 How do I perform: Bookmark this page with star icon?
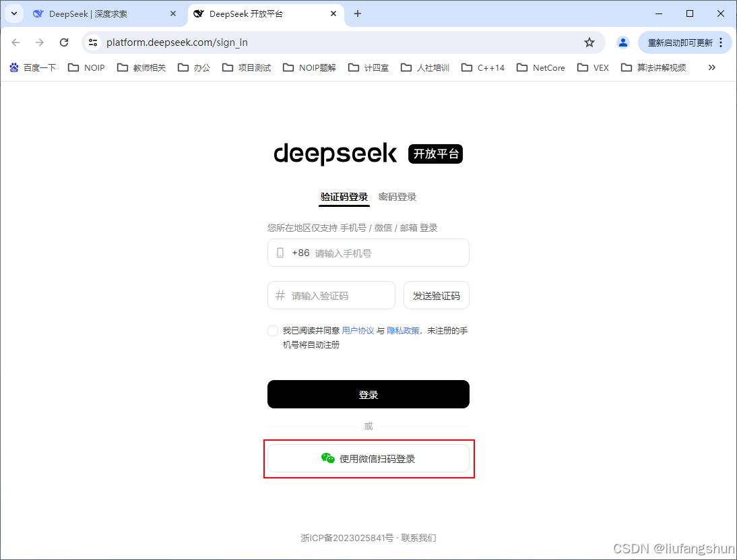(589, 42)
